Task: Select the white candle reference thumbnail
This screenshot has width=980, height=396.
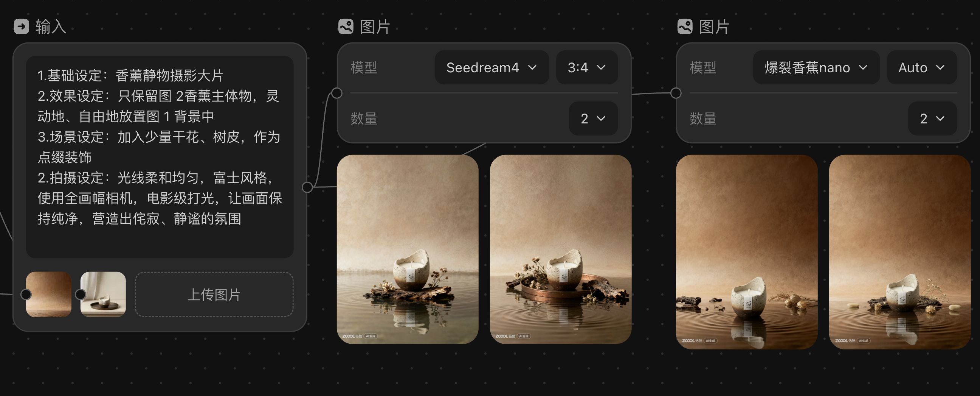Action: coord(103,294)
